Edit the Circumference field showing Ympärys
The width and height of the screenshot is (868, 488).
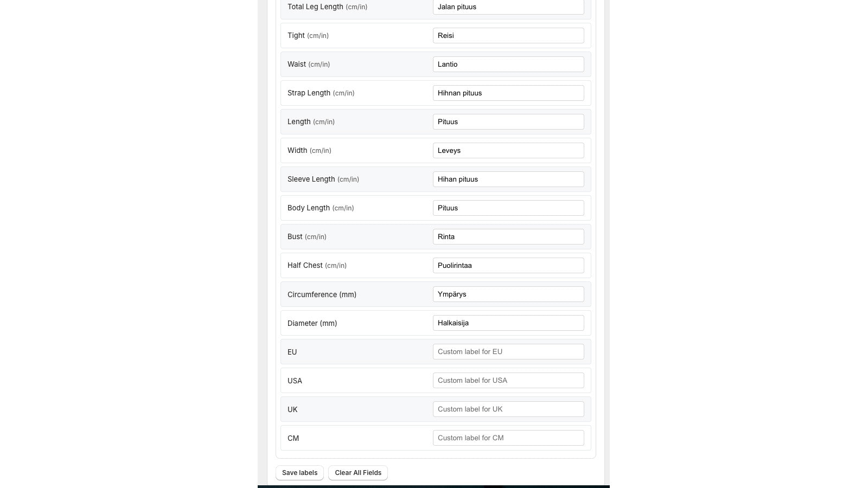coord(508,294)
